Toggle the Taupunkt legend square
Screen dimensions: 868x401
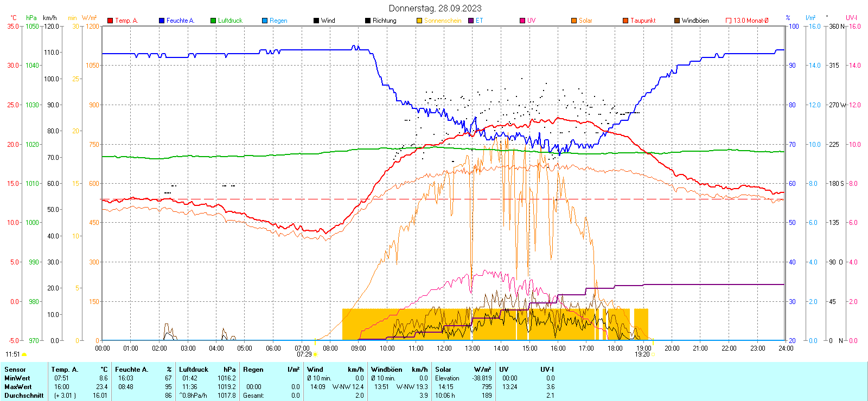click(626, 21)
